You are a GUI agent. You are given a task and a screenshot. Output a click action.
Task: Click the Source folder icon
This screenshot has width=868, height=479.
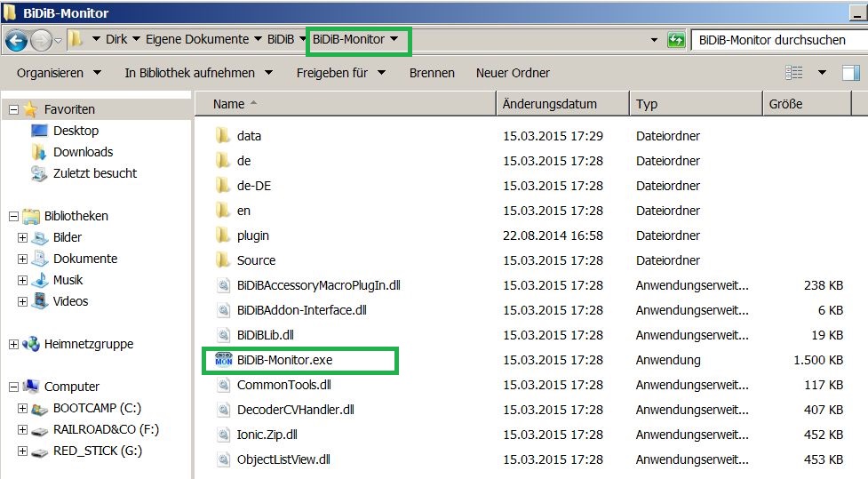point(222,260)
